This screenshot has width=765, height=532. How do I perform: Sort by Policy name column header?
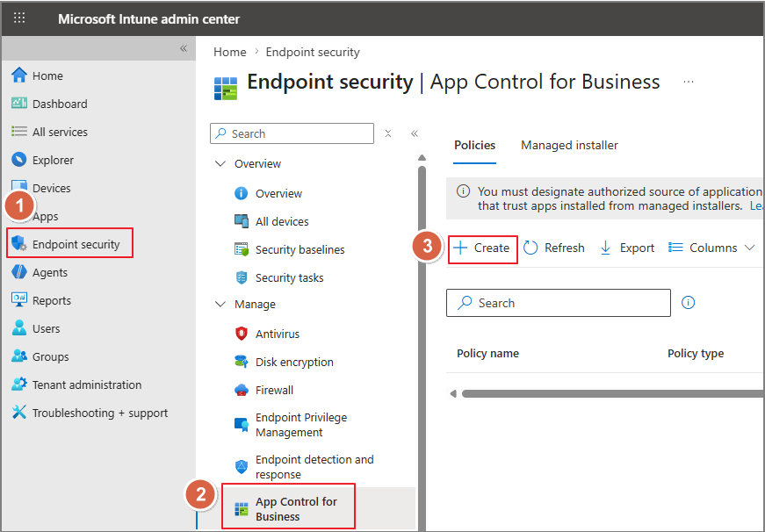487,354
